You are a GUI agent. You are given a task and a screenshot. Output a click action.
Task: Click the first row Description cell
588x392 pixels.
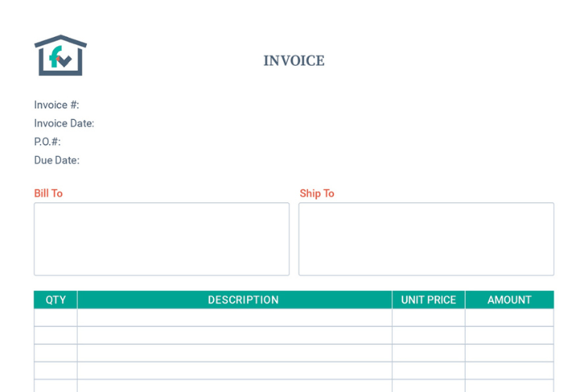(x=234, y=318)
